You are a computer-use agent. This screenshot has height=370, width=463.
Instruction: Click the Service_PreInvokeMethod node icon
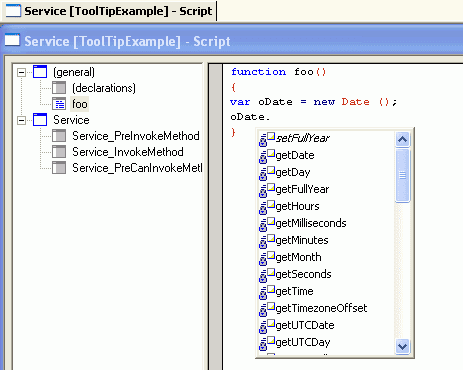click(x=59, y=136)
